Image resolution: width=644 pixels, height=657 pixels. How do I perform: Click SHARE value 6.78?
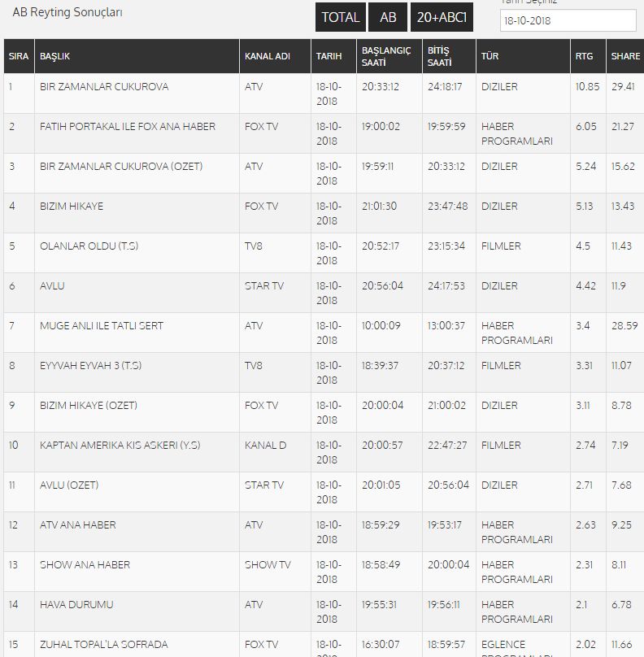tap(621, 605)
